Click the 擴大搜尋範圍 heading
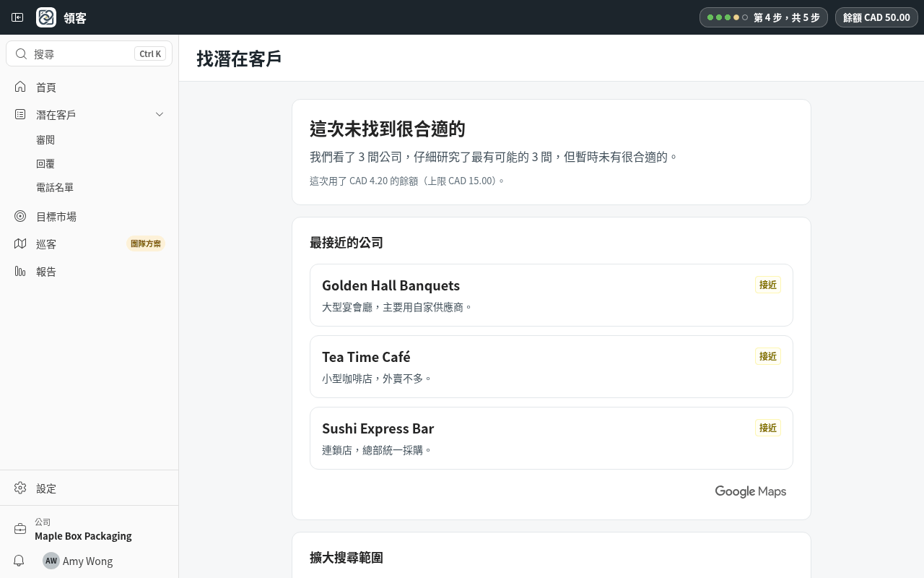 [346, 557]
